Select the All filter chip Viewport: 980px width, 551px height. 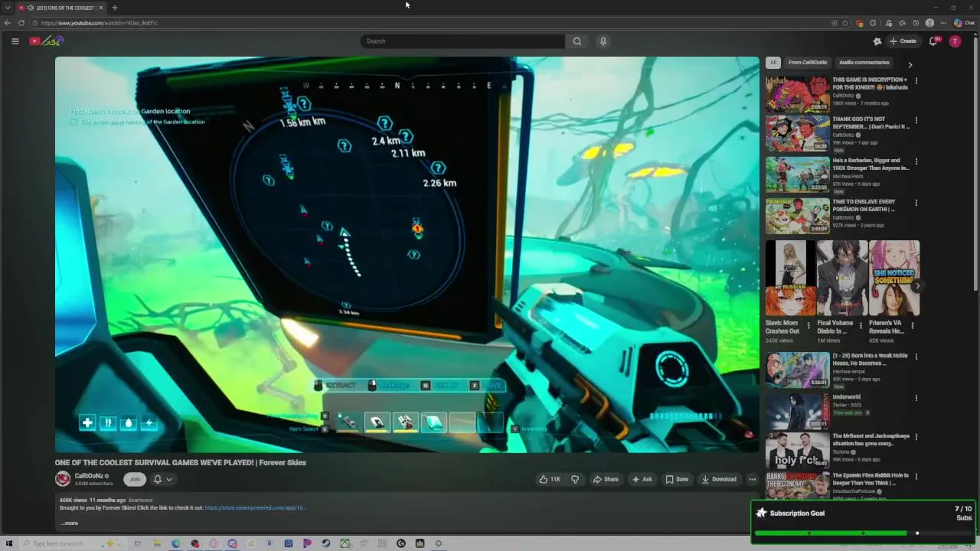pyautogui.click(x=773, y=63)
